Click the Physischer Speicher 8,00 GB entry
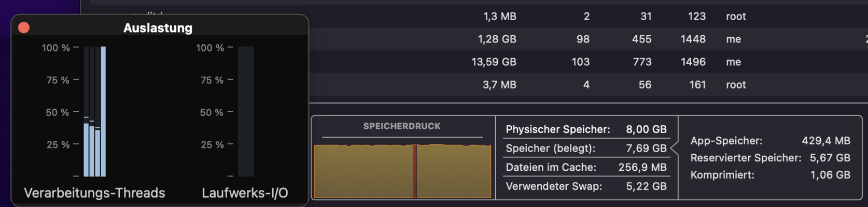Screen dimensions: 868x207 586,129
